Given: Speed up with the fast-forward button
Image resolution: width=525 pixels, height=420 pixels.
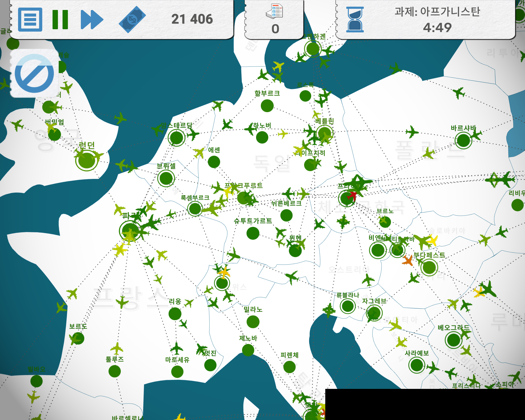Looking at the screenshot, I should click(x=92, y=19).
